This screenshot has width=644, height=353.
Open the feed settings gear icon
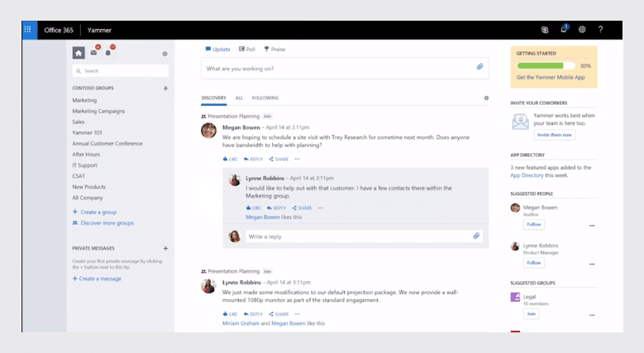(486, 98)
